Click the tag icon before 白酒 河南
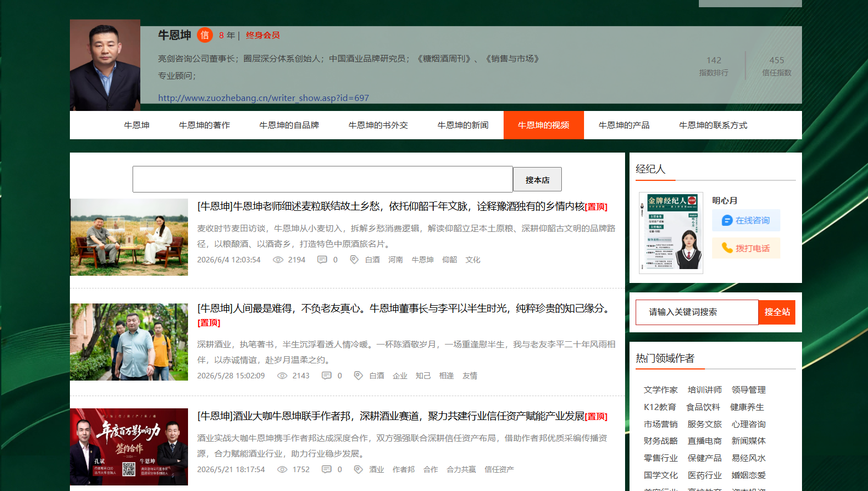 [354, 260]
